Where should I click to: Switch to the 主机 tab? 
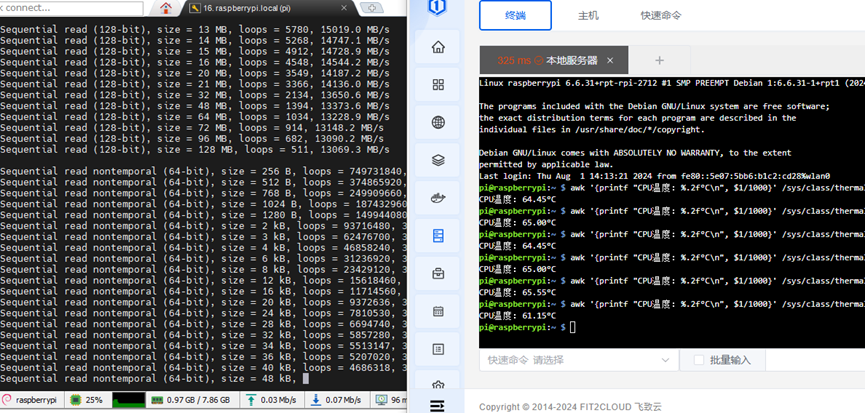click(x=588, y=15)
